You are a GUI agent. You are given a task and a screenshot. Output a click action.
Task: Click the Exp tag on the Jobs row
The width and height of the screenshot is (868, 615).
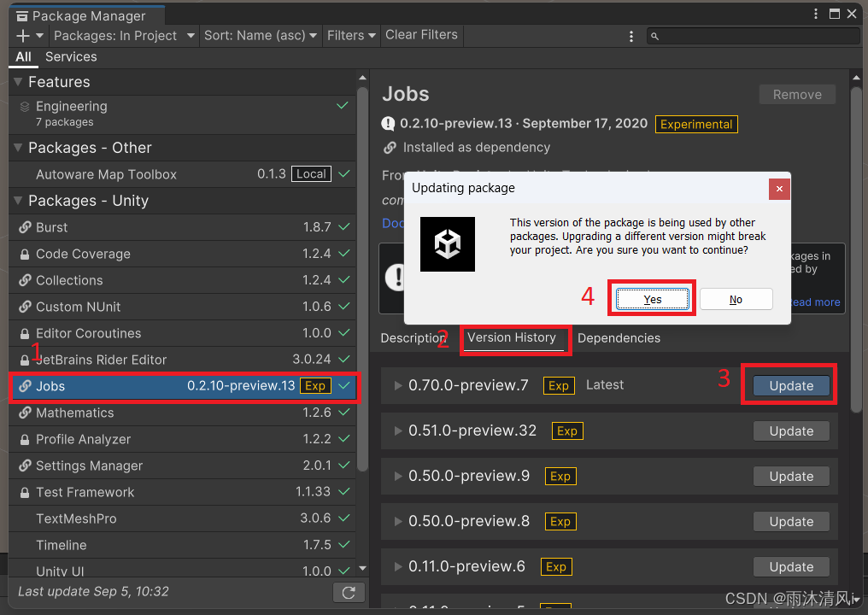click(315, 386)
